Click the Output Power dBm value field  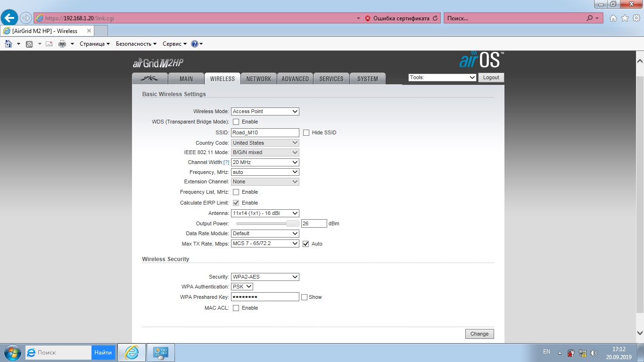point(314,223)
